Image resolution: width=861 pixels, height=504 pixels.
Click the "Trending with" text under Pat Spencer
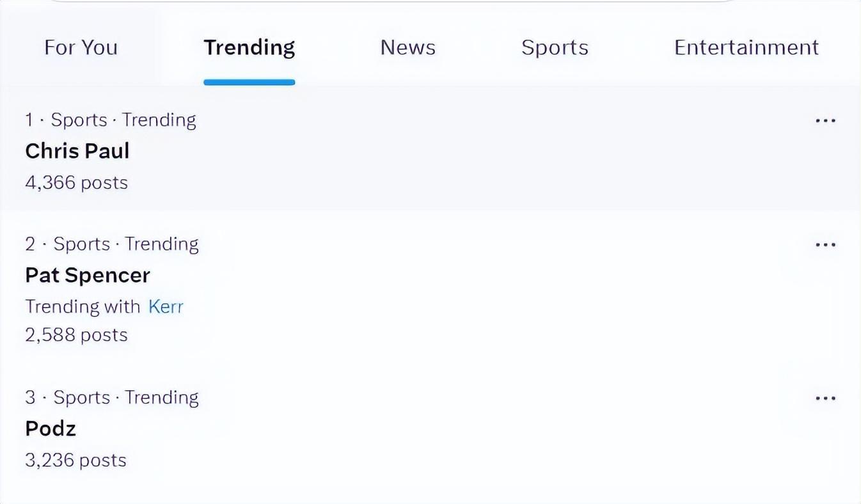[x=82, y=306]
